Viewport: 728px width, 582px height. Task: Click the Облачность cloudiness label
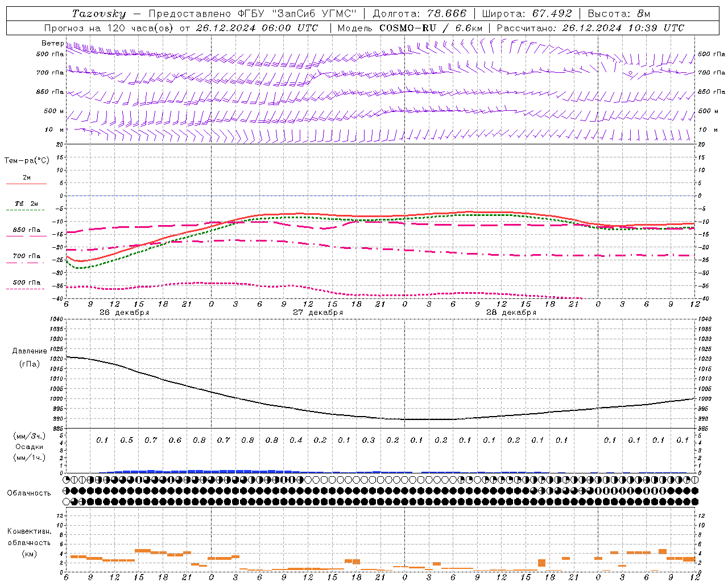[x=29, y=493]
